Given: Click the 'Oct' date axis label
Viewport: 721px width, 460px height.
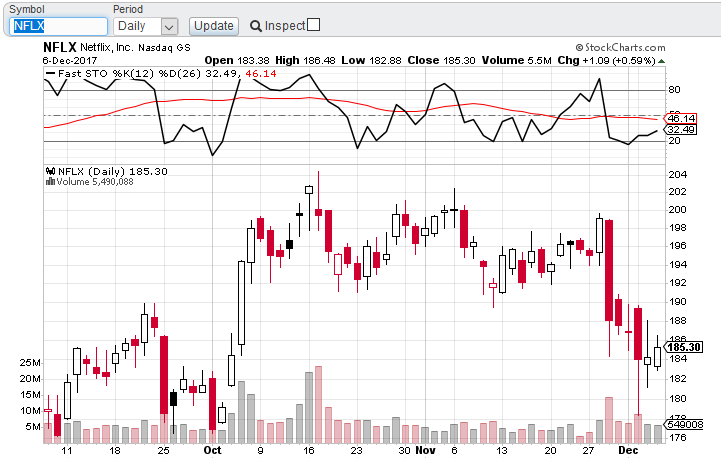Looking at the screenshot, I should (212, 450).
